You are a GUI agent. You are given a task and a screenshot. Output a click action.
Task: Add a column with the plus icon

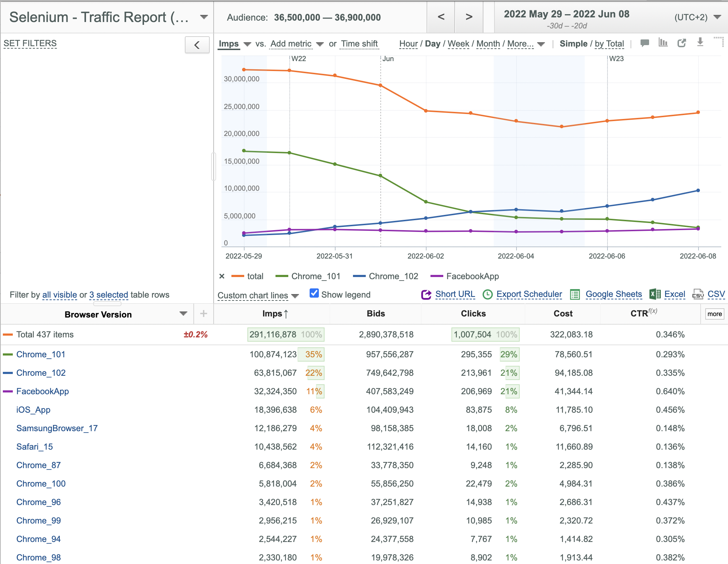[203, 314]
